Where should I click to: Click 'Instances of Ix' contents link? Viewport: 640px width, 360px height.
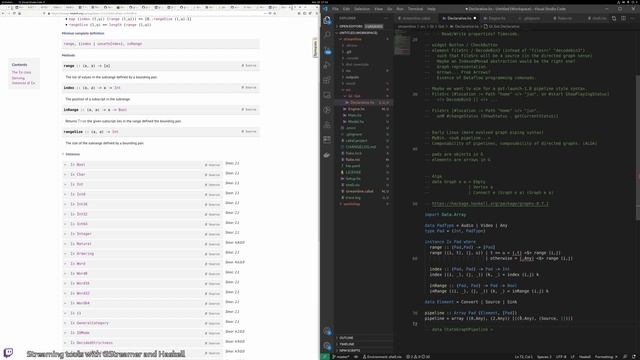point(23,83)
